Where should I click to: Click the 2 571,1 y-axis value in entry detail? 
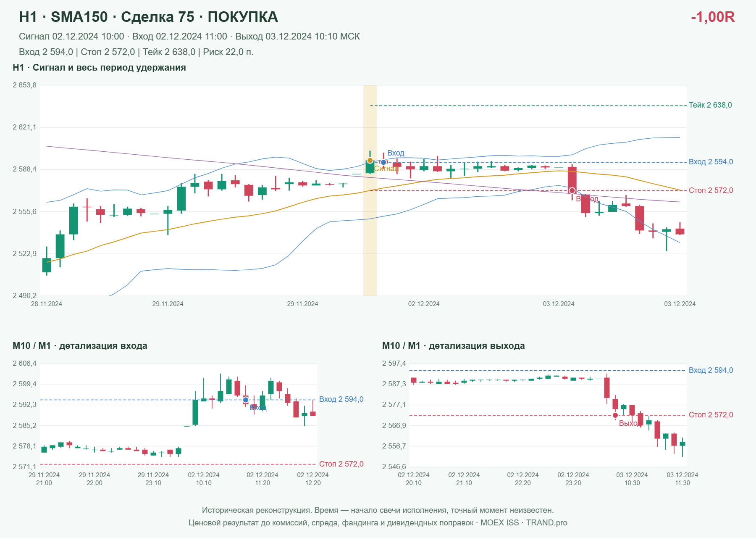click(x=24, y=467)
